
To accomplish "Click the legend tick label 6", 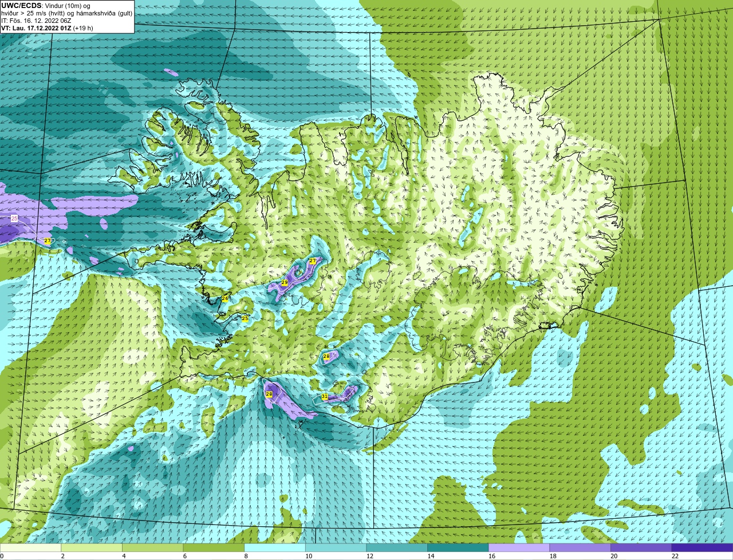I will coord(184,556).
